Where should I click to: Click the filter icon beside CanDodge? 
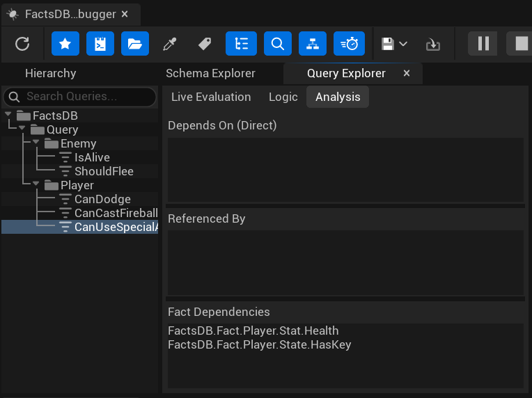(65, 199)
